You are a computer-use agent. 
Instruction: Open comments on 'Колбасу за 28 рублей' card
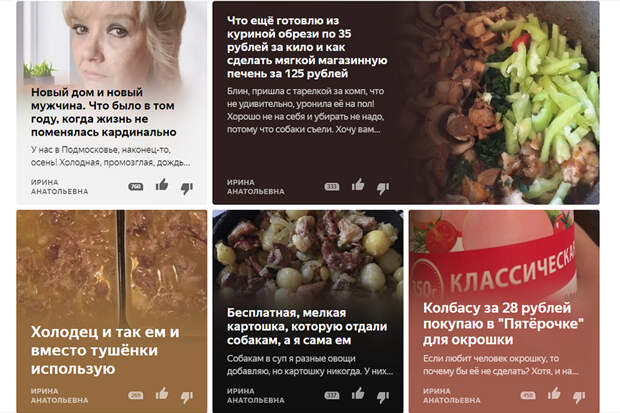pyautogui.click(x=528, y=395)
